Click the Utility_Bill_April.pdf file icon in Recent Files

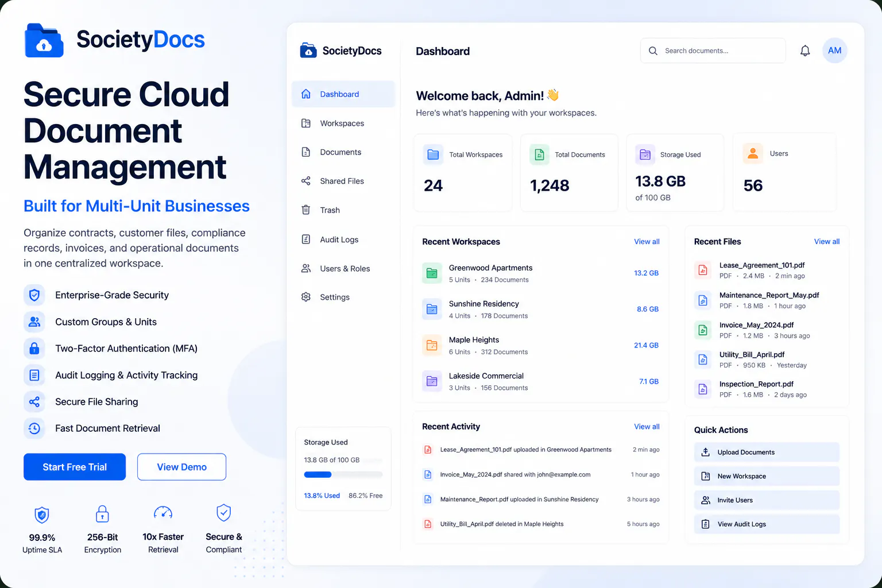(702, 359)
